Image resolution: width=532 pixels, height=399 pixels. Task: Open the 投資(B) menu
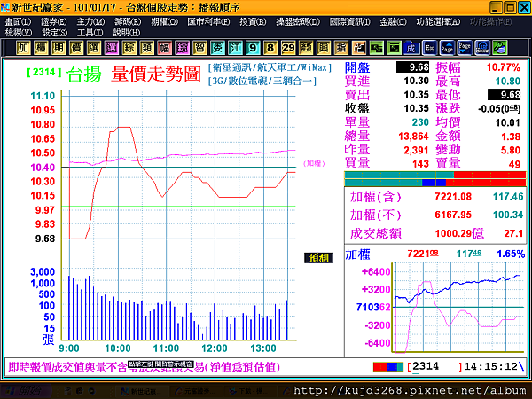253,21
